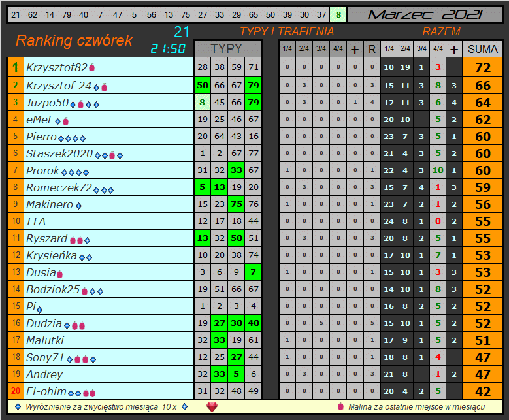Select the player name Romeczek72
The image size is (509, 420).
[59, 187]
